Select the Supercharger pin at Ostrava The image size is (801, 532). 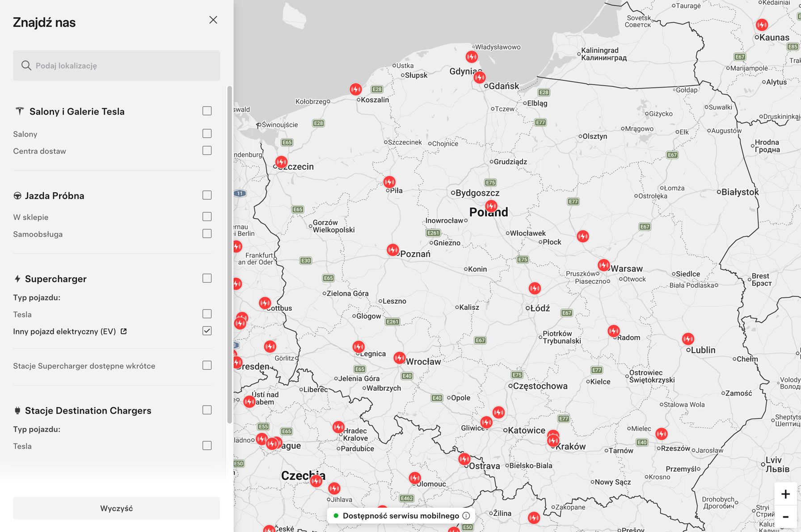click(464, 459)
